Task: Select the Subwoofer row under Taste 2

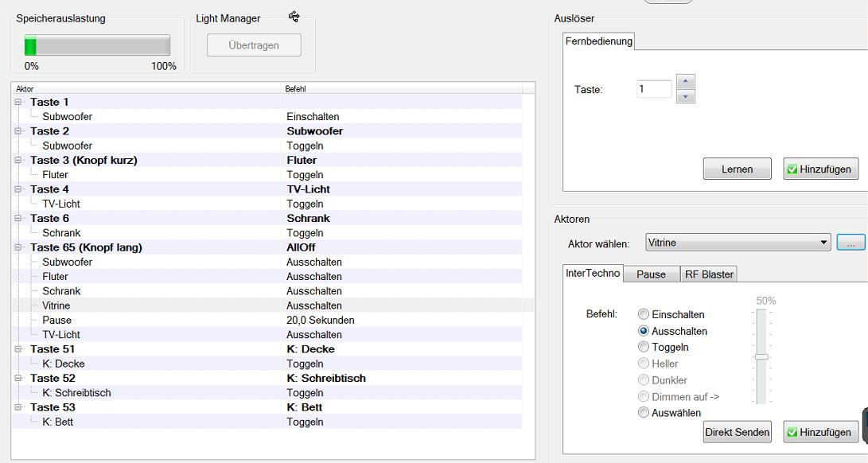Action: 267,146
